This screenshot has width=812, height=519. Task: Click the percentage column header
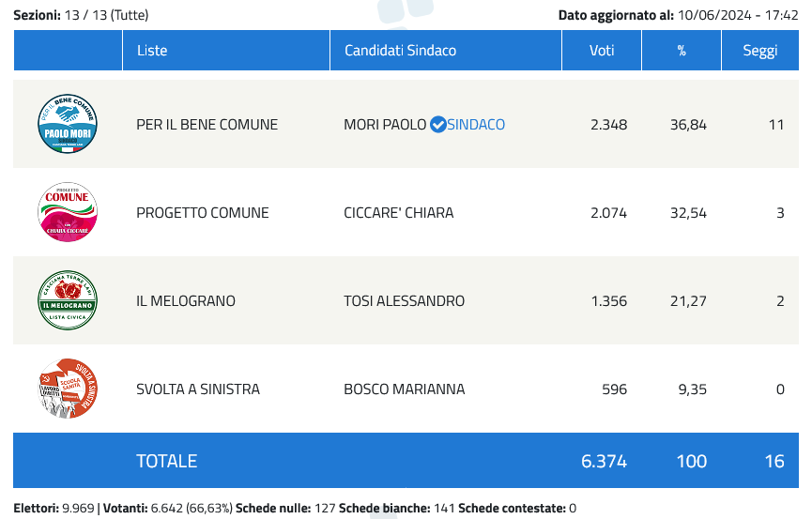(682, 51)
